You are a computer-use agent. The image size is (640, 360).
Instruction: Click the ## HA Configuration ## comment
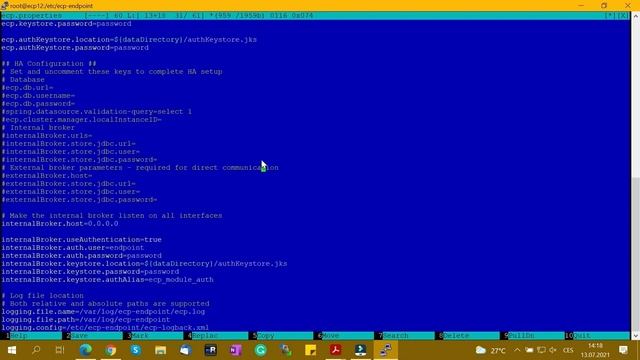49,64
